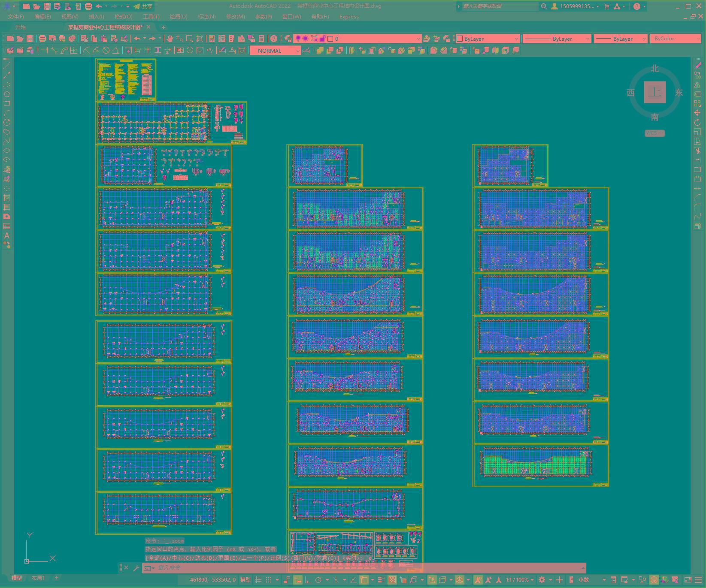Click the Save icon in quick access toolbar
This screenshot has width=706, height=588.
tap(47, 6)
